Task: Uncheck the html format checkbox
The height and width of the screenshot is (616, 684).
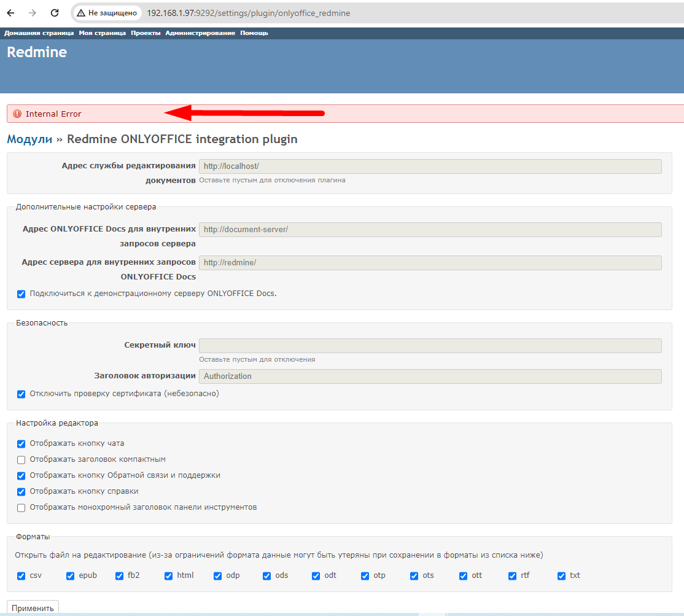Action: 168,576
